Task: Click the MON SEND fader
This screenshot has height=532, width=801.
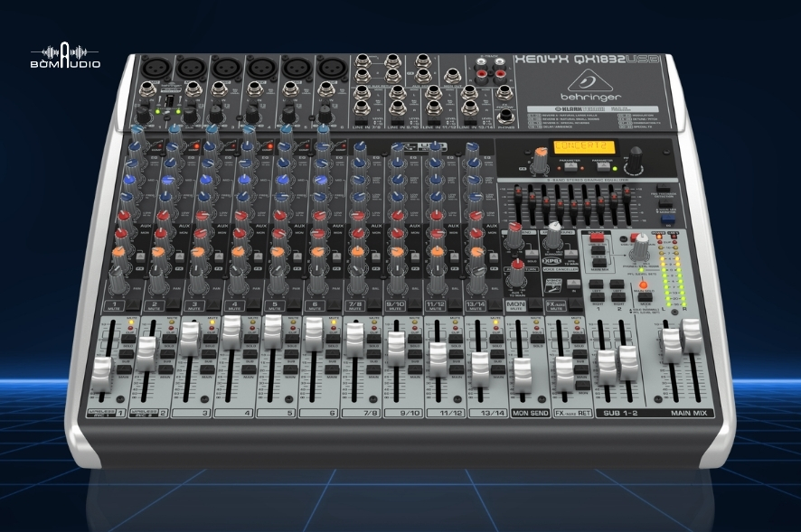Action: (523, 375)
